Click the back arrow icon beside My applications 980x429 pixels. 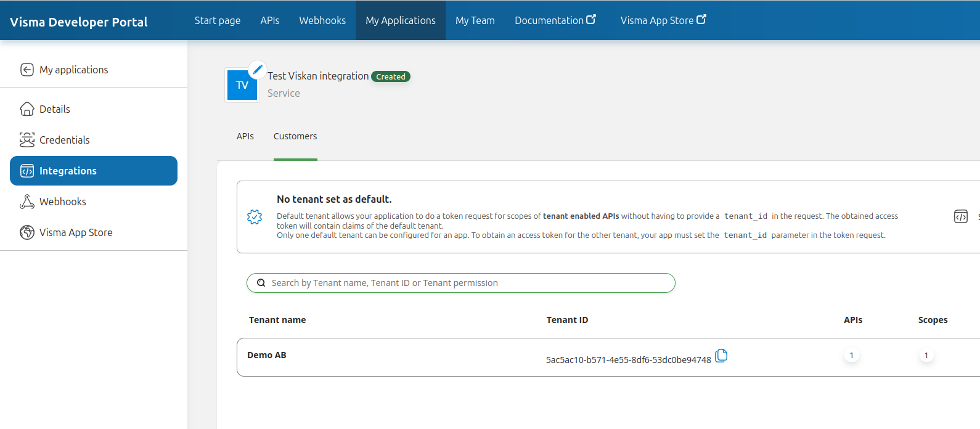(27, 70)
